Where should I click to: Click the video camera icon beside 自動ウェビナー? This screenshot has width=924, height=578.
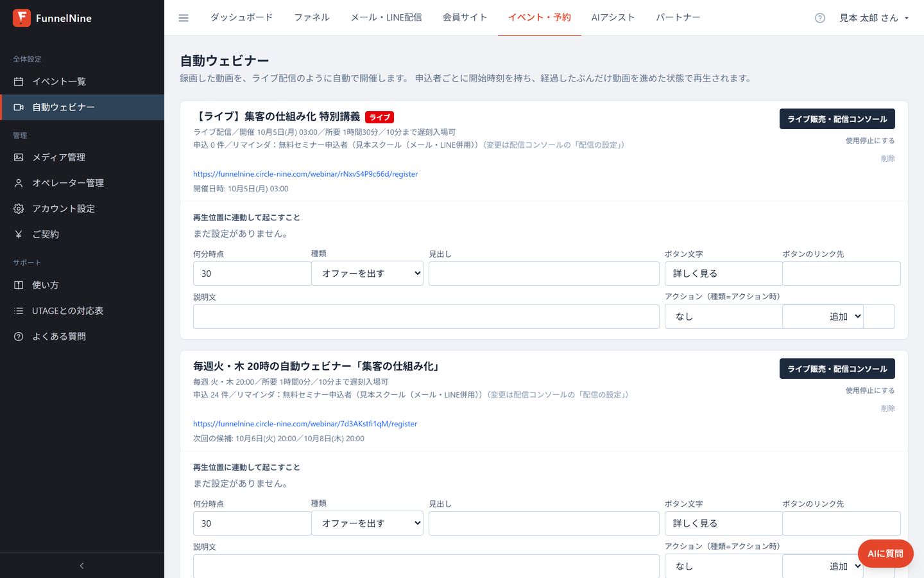[19, 107]
